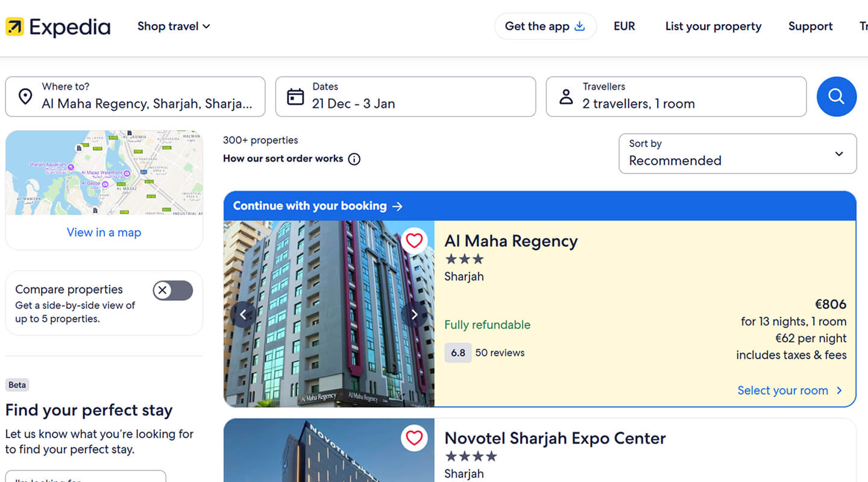Open the Dates picker field
The width and height of the screenshot is (868, 482).
(x=406, y=96)
